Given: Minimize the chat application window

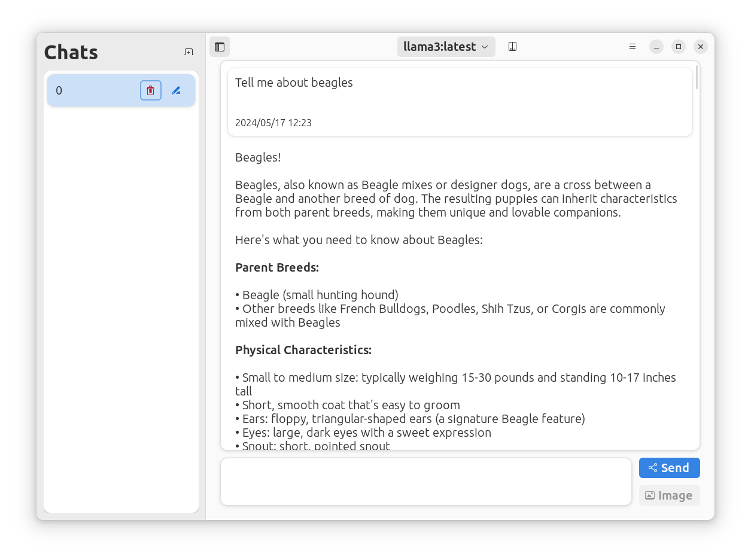Looking at the screenshot, I should [656, 47].
